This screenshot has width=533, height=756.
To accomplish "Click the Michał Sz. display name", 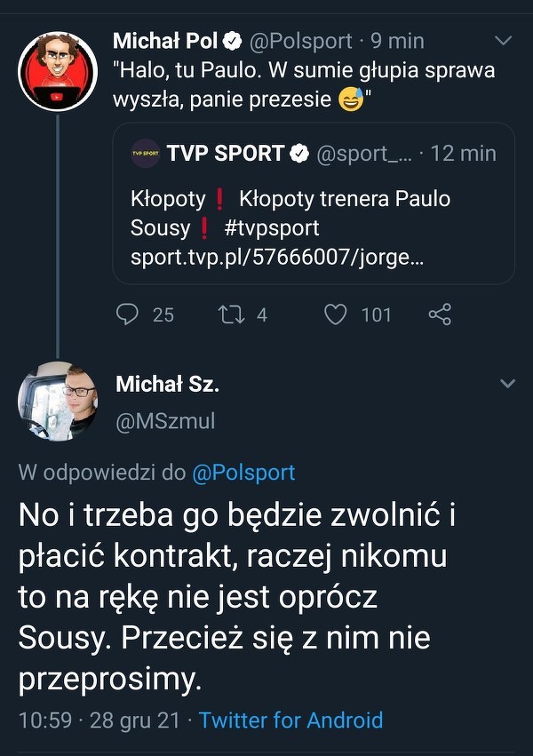I will click(167, 384).
